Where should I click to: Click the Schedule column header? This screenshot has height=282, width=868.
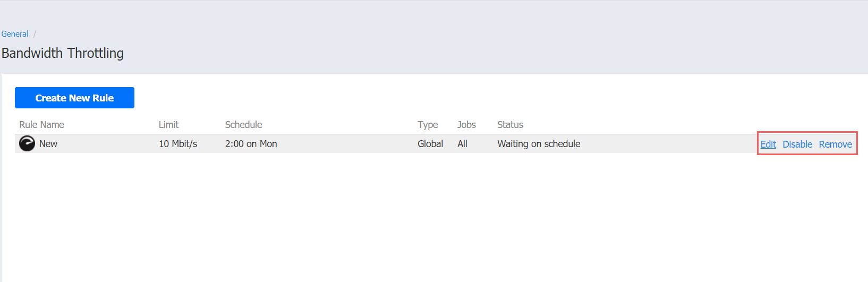(x=243, y=125)
